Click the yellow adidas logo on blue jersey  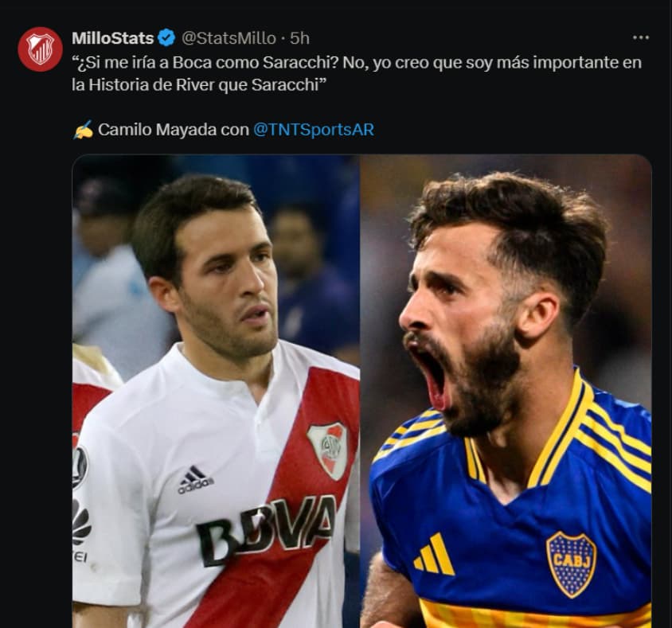click(x=434, y=553)
